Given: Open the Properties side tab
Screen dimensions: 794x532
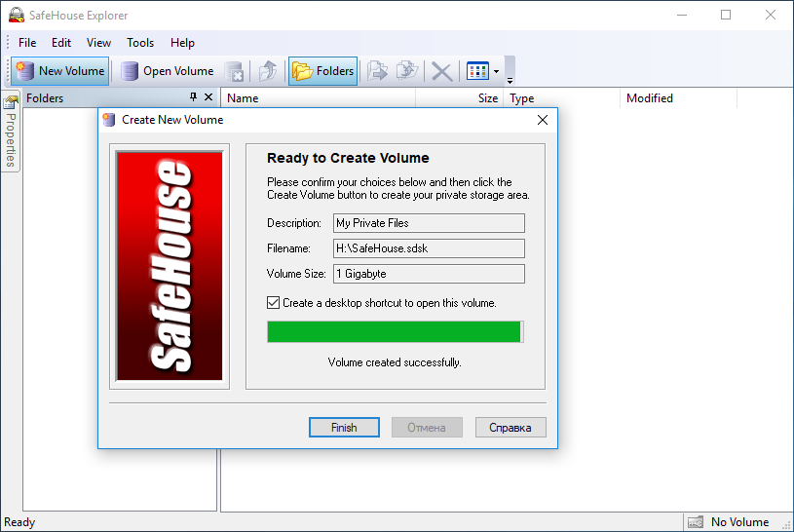Looking at the screenshot, I should [x=11, y=132].
